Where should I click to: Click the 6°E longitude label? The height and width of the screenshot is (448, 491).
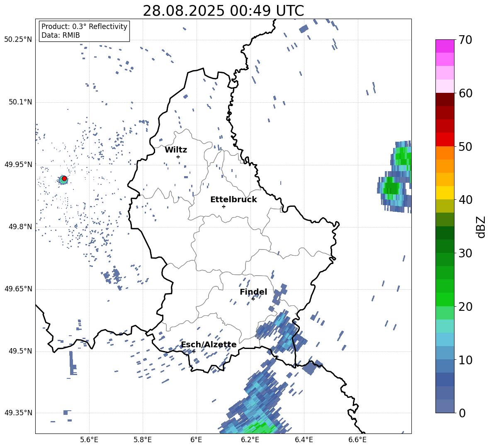196,440
